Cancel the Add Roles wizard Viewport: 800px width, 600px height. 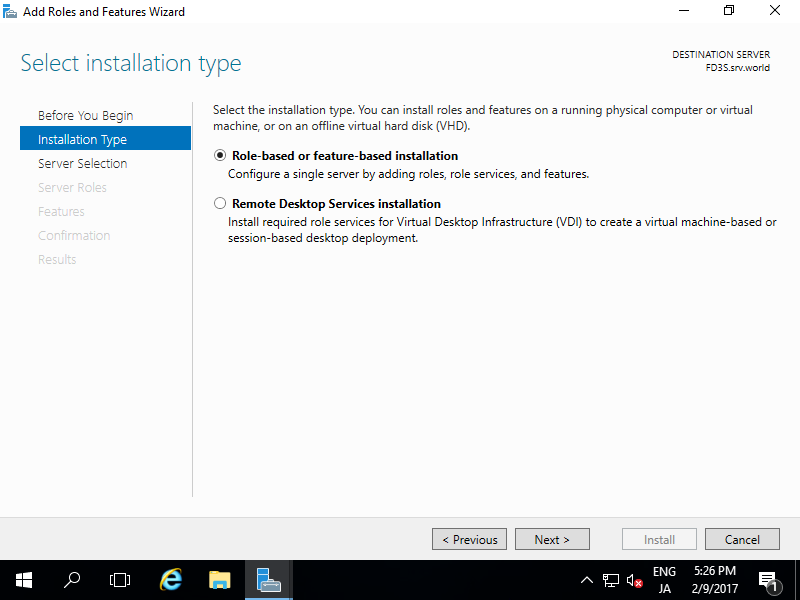pyautogui.click(x=742, y=539)
